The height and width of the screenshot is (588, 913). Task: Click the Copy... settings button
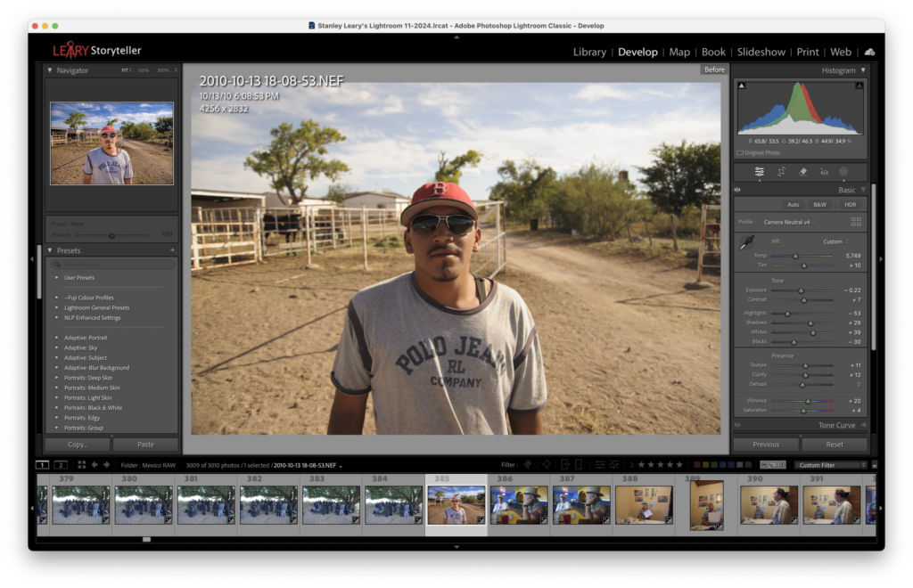tap(78, 445)
